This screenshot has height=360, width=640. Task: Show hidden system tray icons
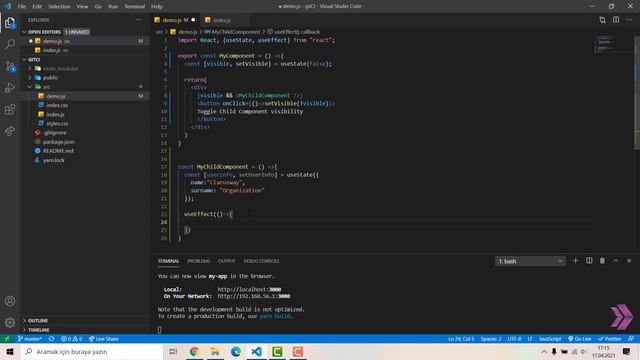coord(544,351)
